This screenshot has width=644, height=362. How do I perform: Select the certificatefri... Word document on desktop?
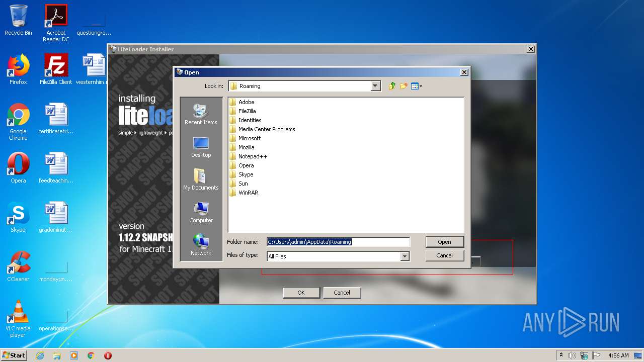point(56,119)
